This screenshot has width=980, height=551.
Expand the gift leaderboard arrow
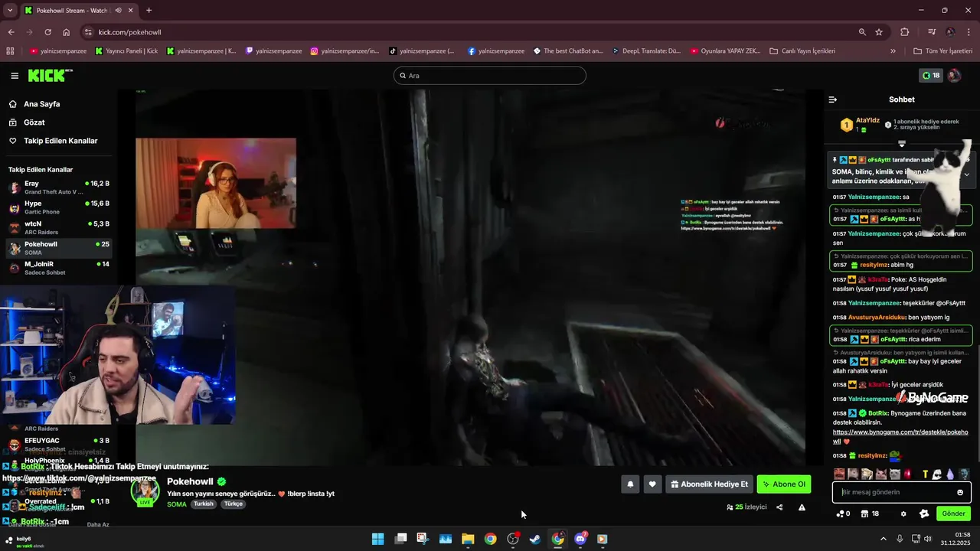click(x=902, y=144)
